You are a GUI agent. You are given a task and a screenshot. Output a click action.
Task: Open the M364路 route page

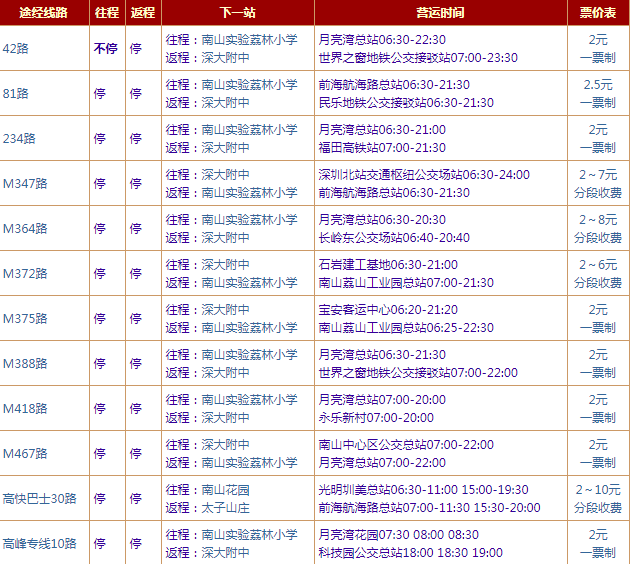pyautogui.click(x=25, y=228)
